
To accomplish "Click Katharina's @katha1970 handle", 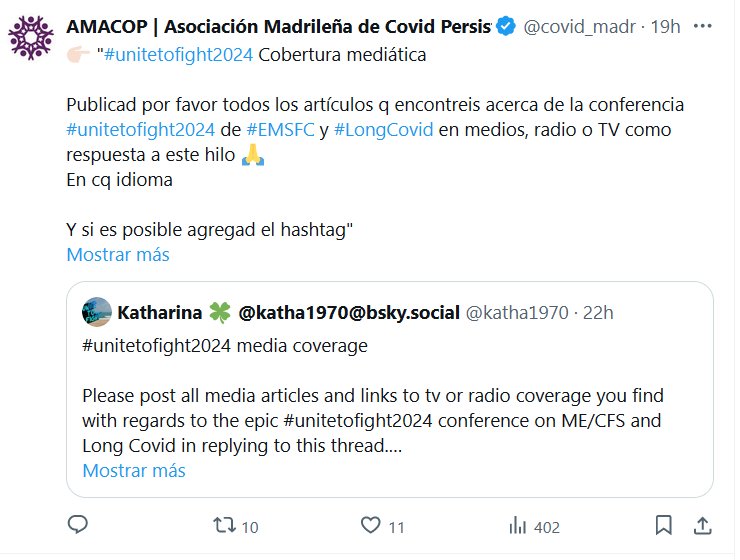I will (516, 313).
